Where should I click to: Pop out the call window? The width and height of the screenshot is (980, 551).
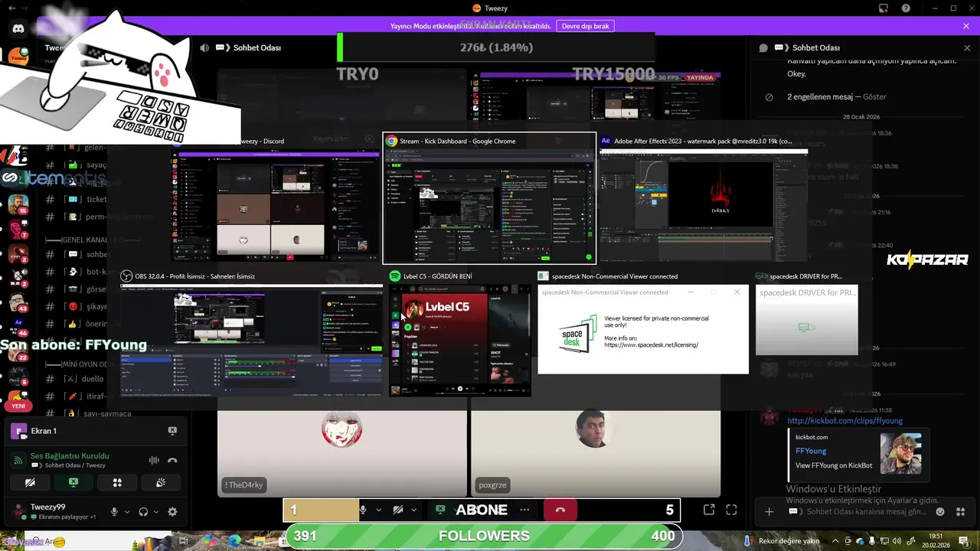tap(709, 510)
